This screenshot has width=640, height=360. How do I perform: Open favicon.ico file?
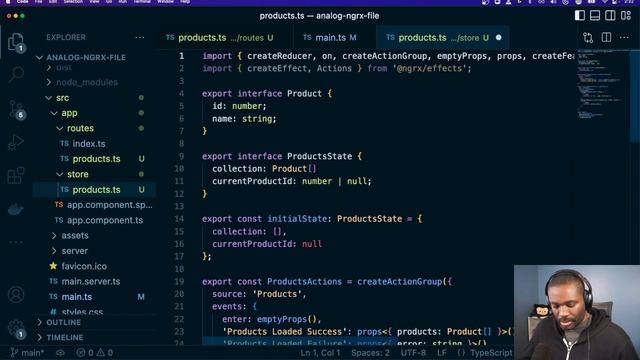(x=84, y=266)
